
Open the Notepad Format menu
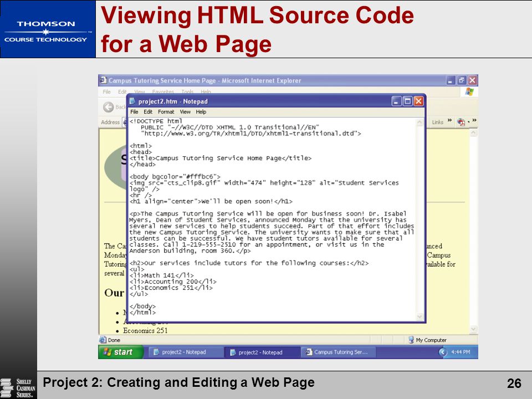[x=166, y=111]
